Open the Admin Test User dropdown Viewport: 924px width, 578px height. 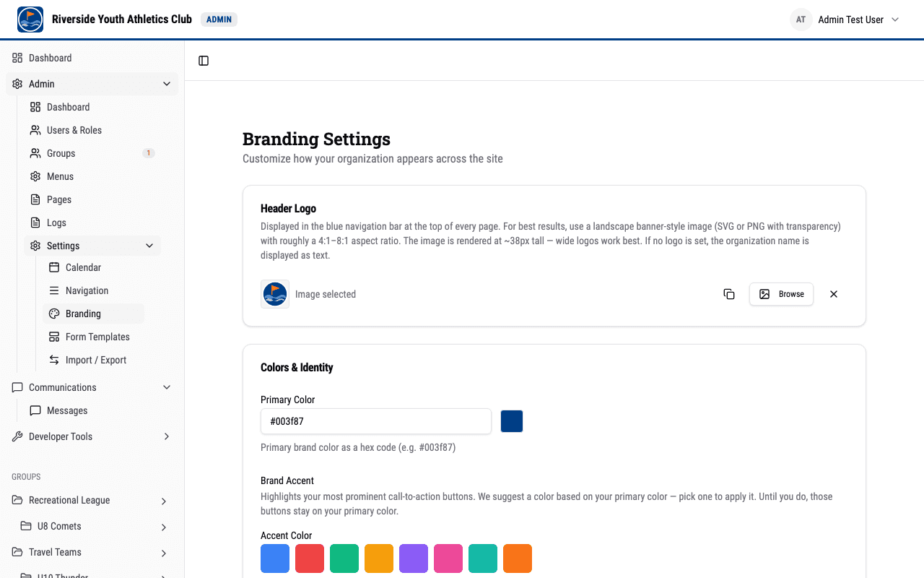point(845,20)
